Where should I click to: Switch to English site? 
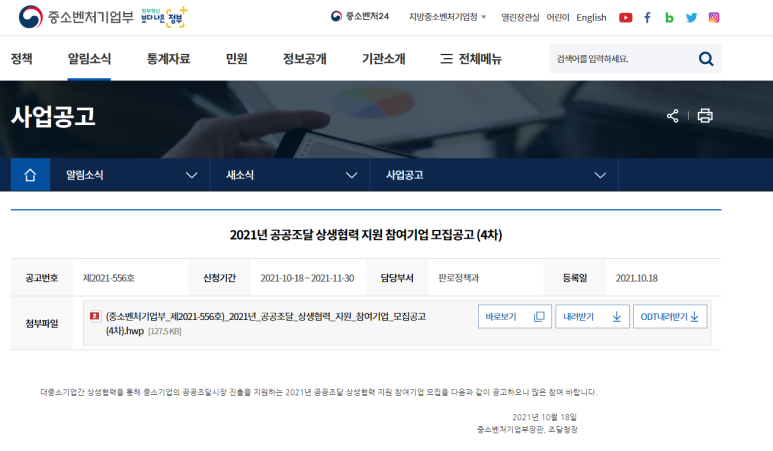pyautogui.click(x=591, y=18)
